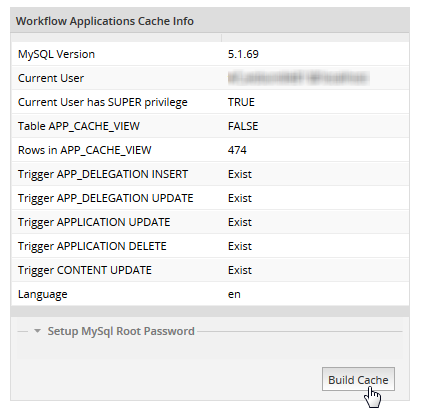This screenshot has width=422, height=414.
Task: Click the 5.1.69 version value
Action: tap(243, 54)
